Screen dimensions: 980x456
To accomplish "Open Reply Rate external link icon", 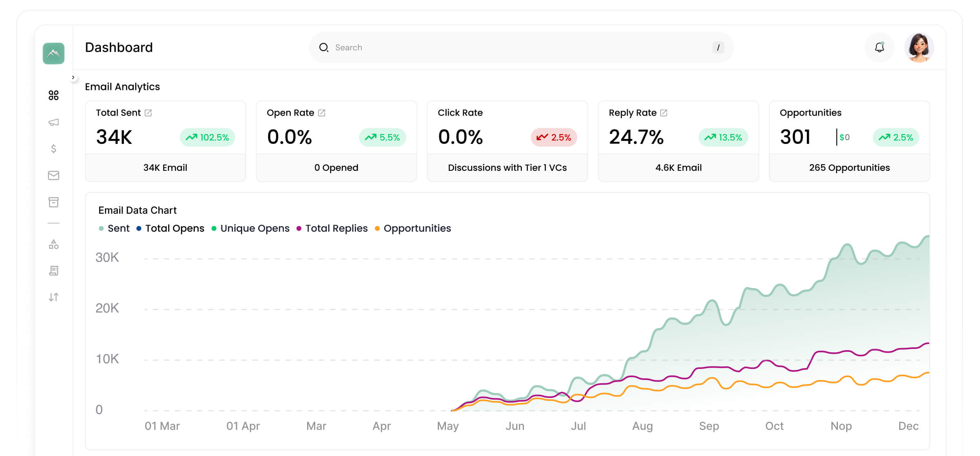I will 664,113.
